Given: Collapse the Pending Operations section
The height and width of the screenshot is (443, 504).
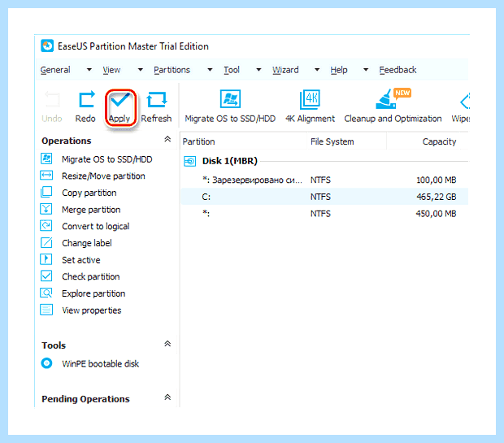Looking at the screenshot, I should pyautogui.click(x=167, y=397).
